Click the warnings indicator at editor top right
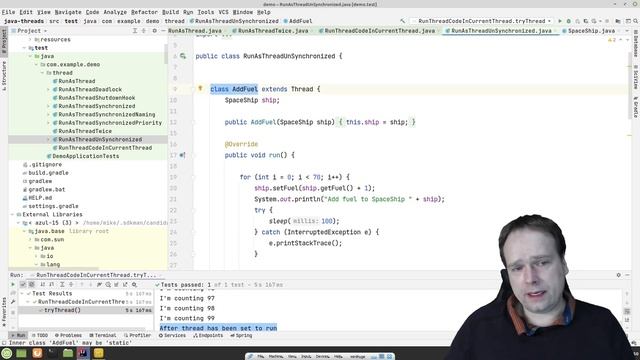640x360 pixels. click(611, 40)
